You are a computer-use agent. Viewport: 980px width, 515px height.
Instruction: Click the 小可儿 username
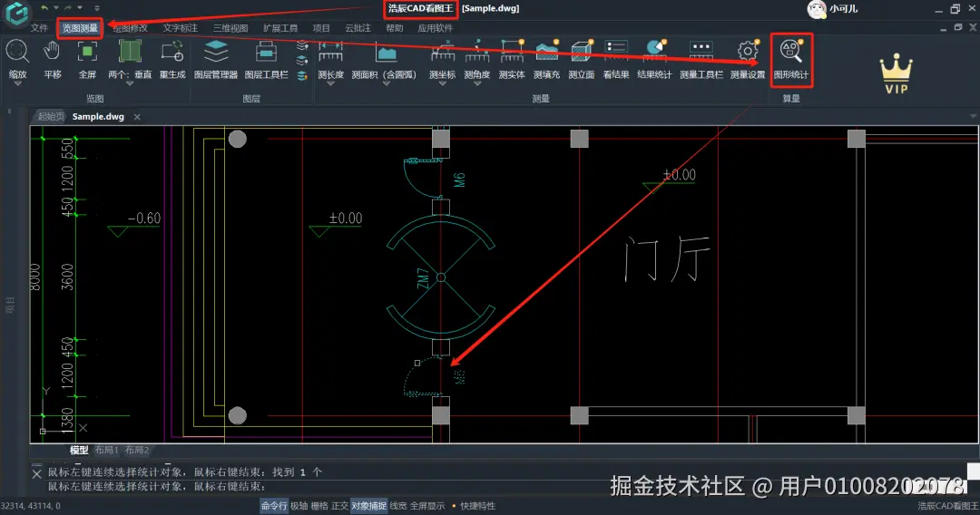(844, 9)
